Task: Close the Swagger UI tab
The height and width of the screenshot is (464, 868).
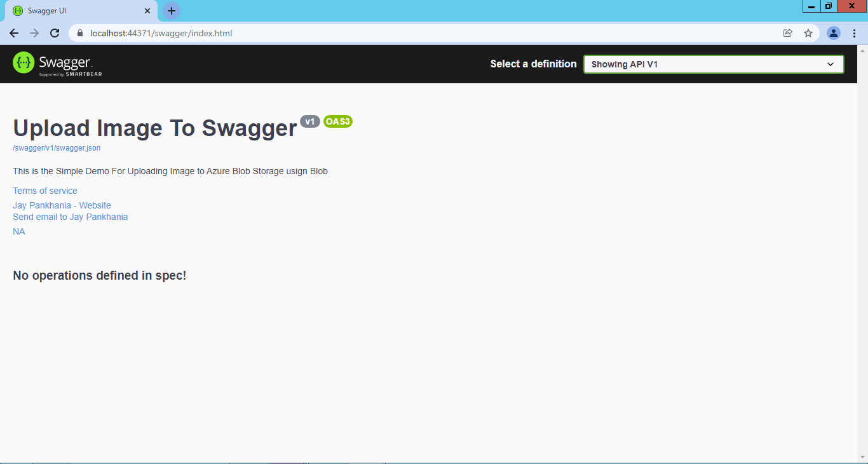Action: [147, 11]
